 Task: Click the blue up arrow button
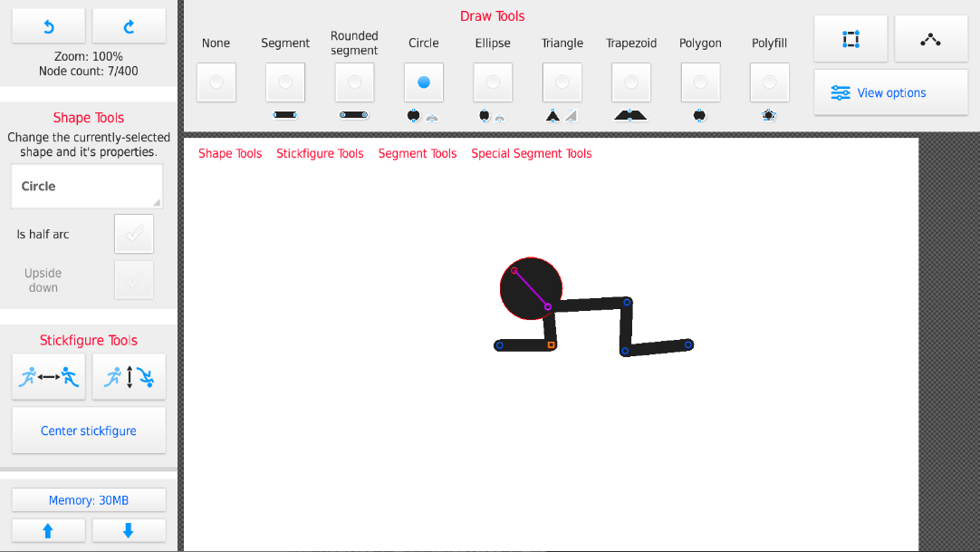tap(49, 531)
